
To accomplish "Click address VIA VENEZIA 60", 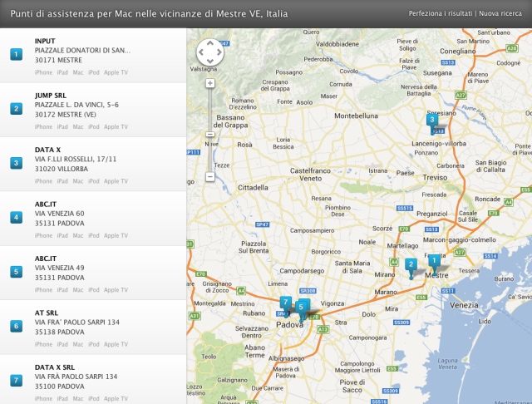I will click(x=59, y=214).
